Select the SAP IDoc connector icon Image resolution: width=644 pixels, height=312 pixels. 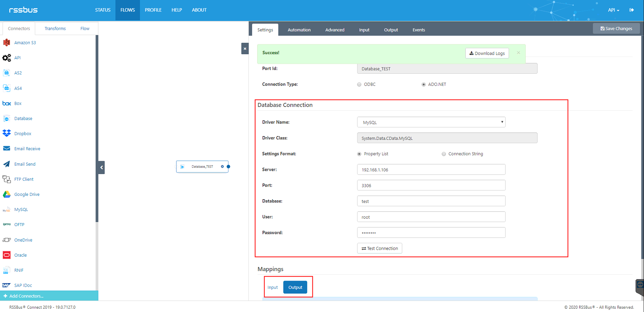click(7, 285)
